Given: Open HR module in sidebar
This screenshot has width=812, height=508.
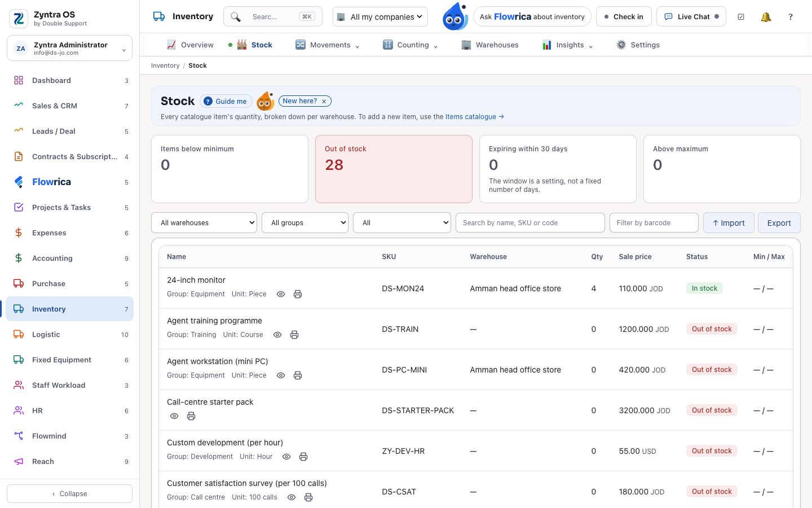Looking at the screenshot, I should pos(70,411).
